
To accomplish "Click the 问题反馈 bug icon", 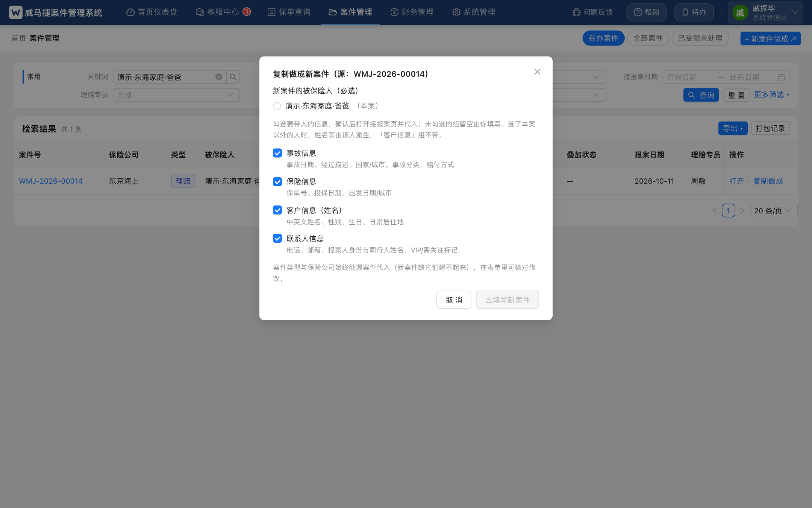I will (576, 12).
